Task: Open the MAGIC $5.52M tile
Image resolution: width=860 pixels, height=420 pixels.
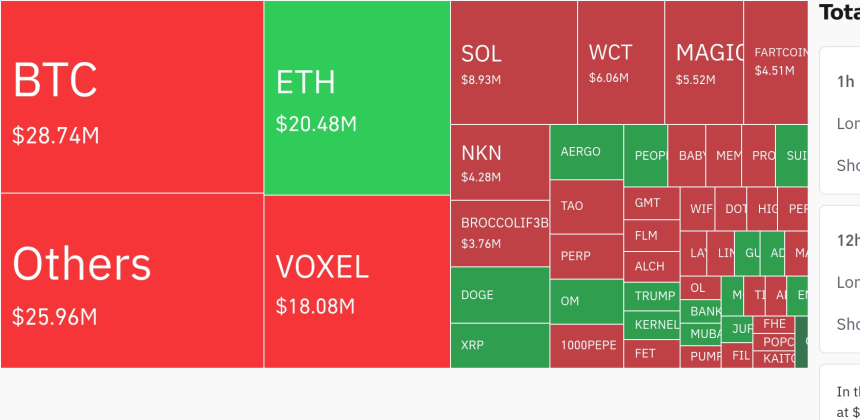Action: pyautogui.click(x=703, y=62)
